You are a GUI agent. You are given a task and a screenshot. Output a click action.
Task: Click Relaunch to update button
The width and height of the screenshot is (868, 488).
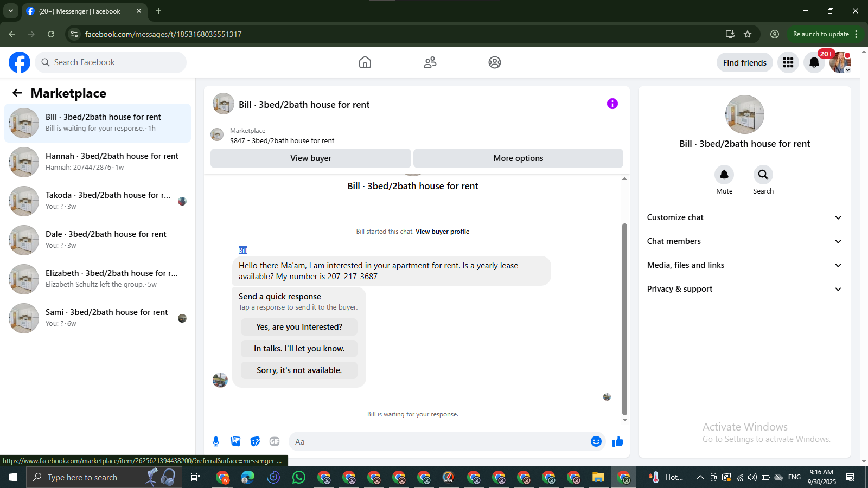(x=821, y=34)
